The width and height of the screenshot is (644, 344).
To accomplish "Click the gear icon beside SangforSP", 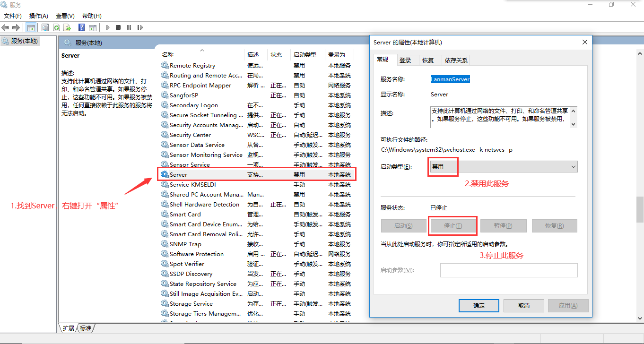I will pos(165,95).
